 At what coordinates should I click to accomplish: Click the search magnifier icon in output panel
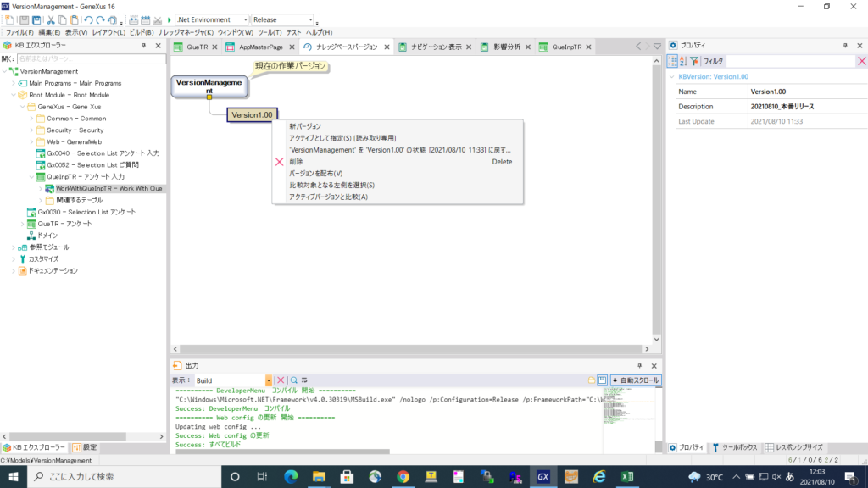tap(294, 380)
